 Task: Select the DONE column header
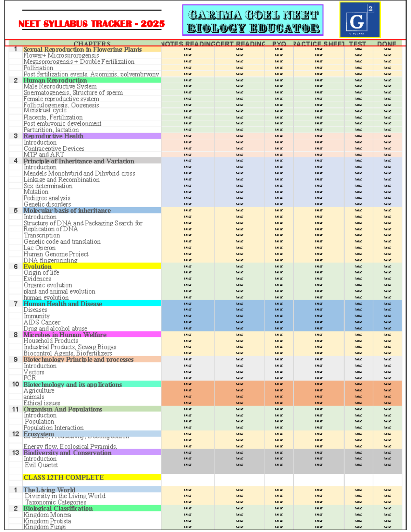click(387, 44)
